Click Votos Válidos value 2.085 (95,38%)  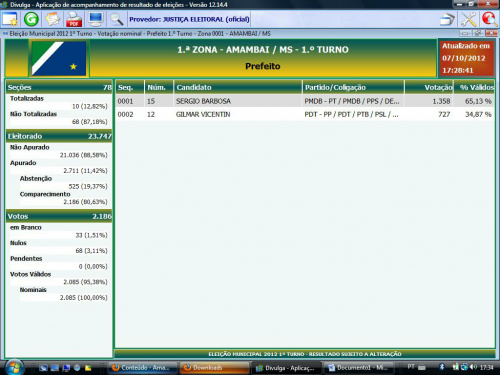85,282
